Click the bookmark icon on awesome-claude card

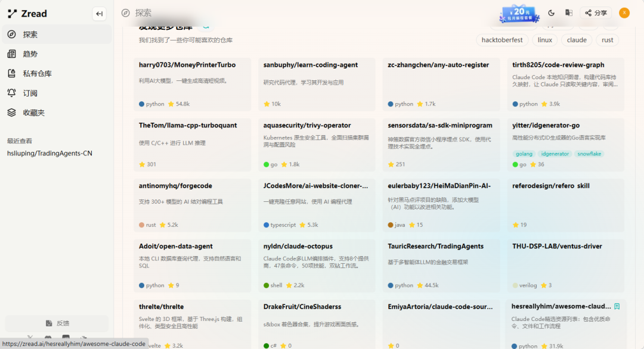[617, 306]
